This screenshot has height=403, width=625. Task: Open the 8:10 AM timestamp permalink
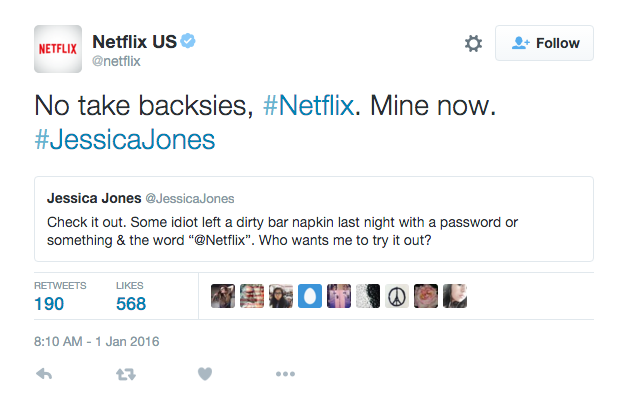click(96, 341)
